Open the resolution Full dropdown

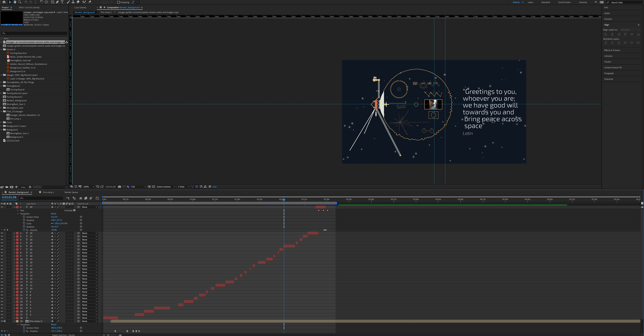pos(139,187)
